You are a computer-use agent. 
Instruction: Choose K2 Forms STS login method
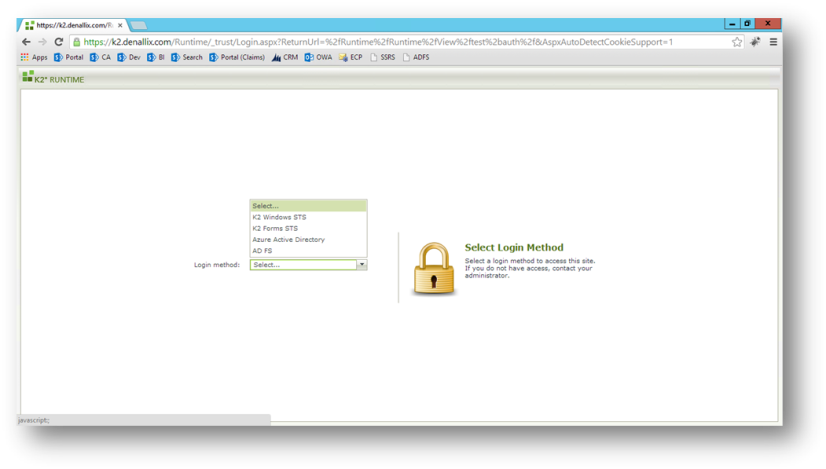[308, 228]
